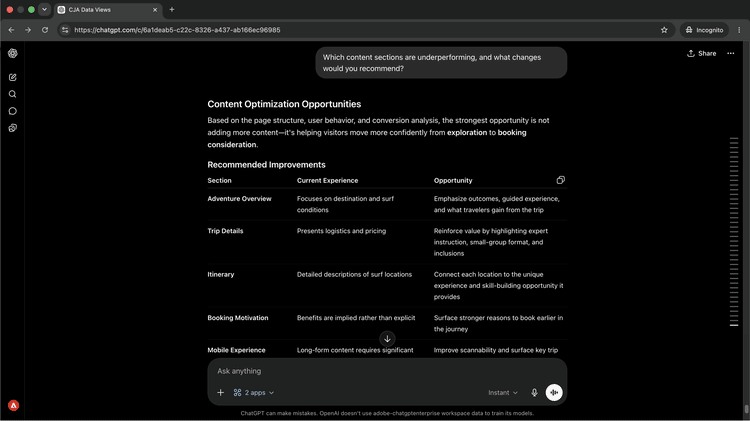Screen dimensions: 750x421
Task: Click 'Presents logistics and pricing' cell
Action: pyautogui.click(x=342, y=231)
